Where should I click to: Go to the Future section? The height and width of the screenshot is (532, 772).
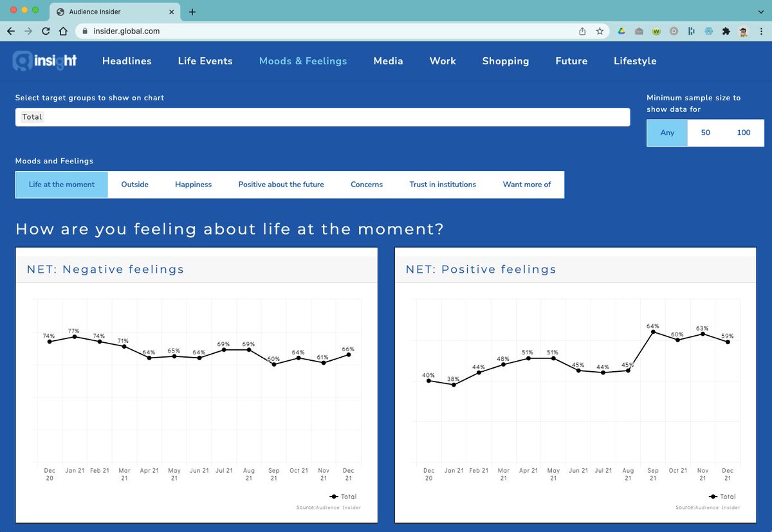pyautogui.click(x=571, y=61)
